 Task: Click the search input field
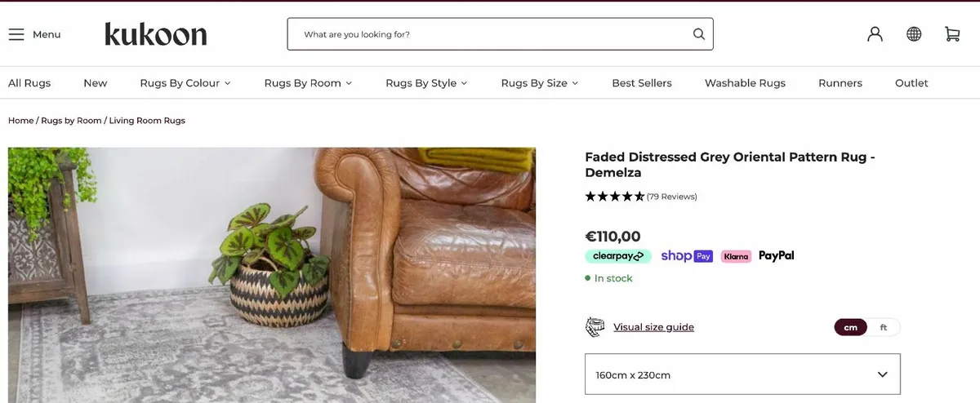490,34
